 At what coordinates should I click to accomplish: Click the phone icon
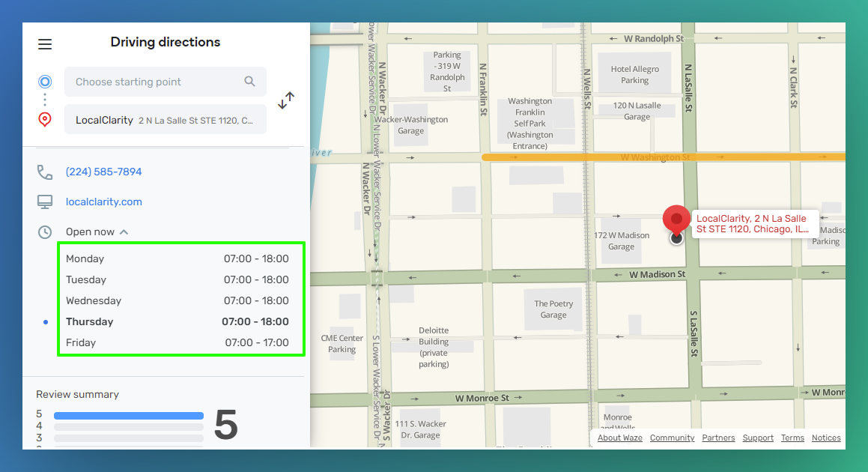pos(45,172)
